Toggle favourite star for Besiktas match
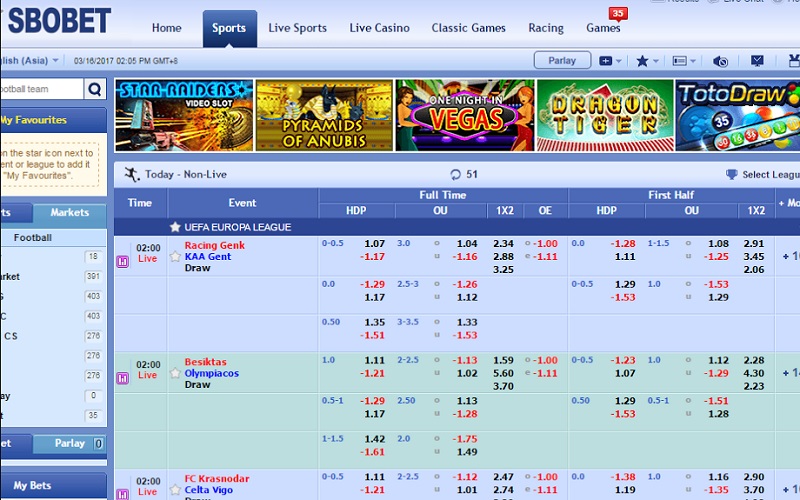The width and height of the screenshot is (800, 500). [175, 373]
